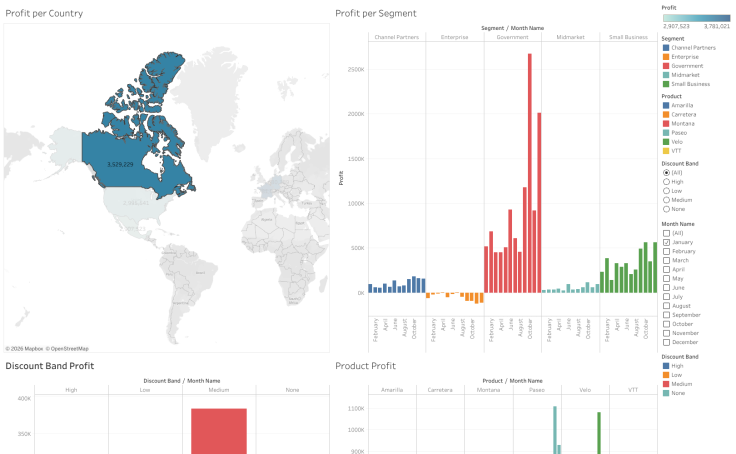The height and width of the screenshot is (454, 736).
Task: Select the None discount band radio button
Action: pyautogui.click(x=666, y=210)
